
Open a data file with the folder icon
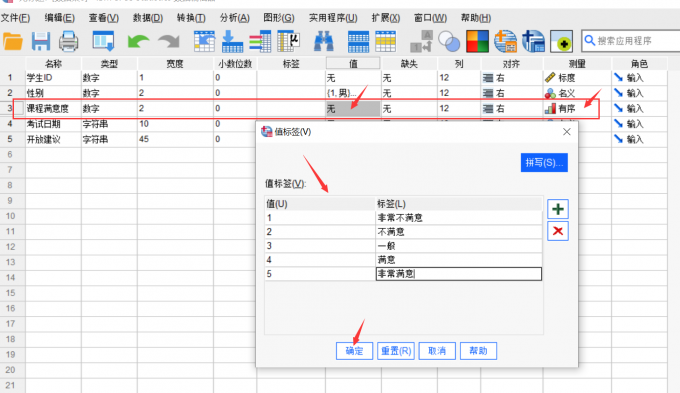[12, 42]
